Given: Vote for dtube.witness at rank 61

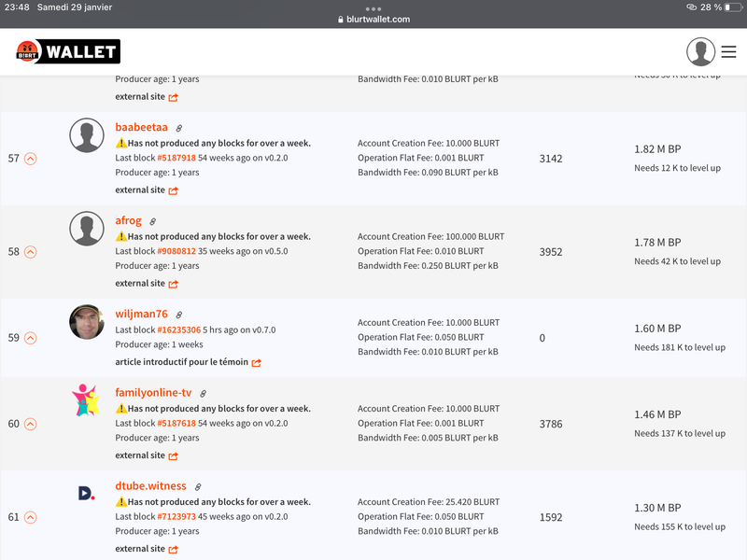Looking at the screenshot, I should (30, 517).
